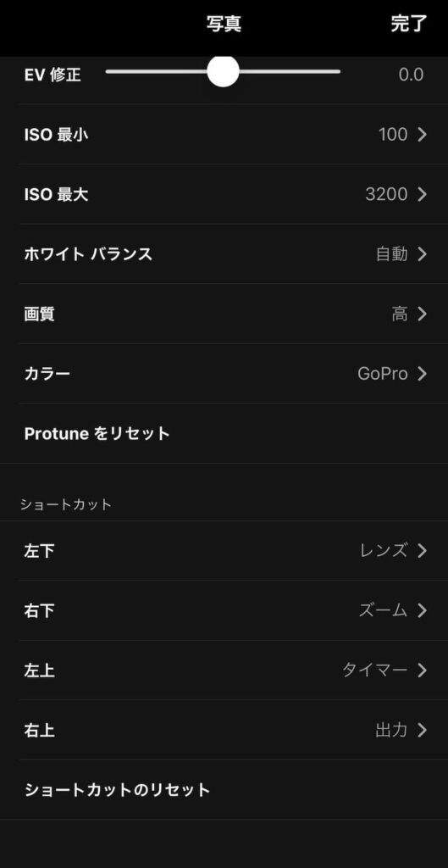This screenshot has width=448, height=868.
Task: Tap ショートカットのリセット
Action: coord(117,790)
